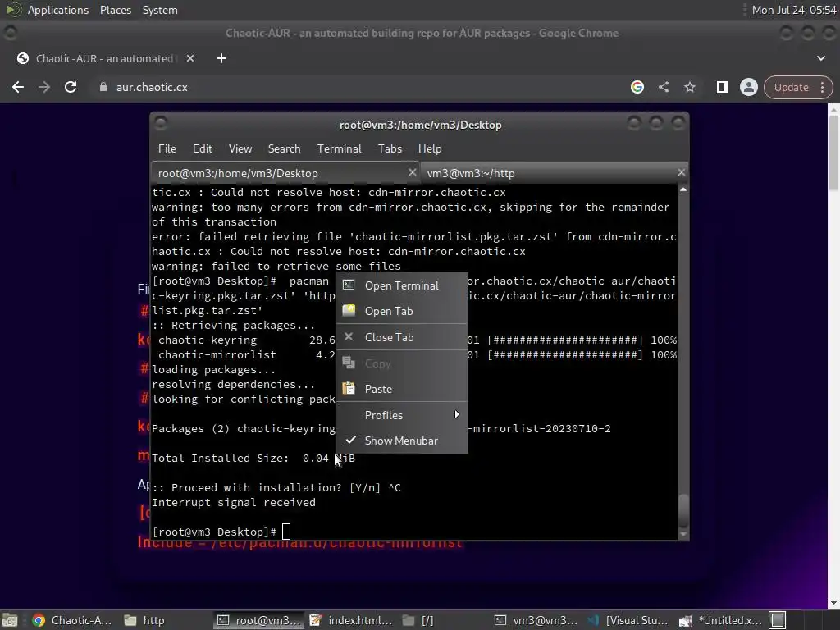
Task: Close the root@vm3 Desktop terminal tab
Action: 412,172
